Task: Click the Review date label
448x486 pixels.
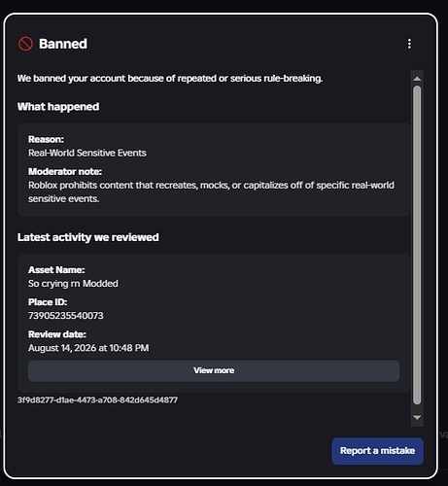Action: [x=57, y=334]
